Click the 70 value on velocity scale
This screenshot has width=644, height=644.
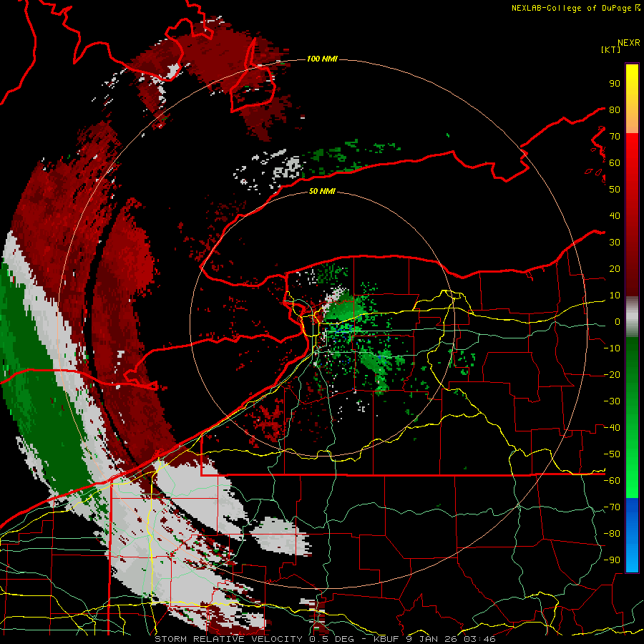615,137
